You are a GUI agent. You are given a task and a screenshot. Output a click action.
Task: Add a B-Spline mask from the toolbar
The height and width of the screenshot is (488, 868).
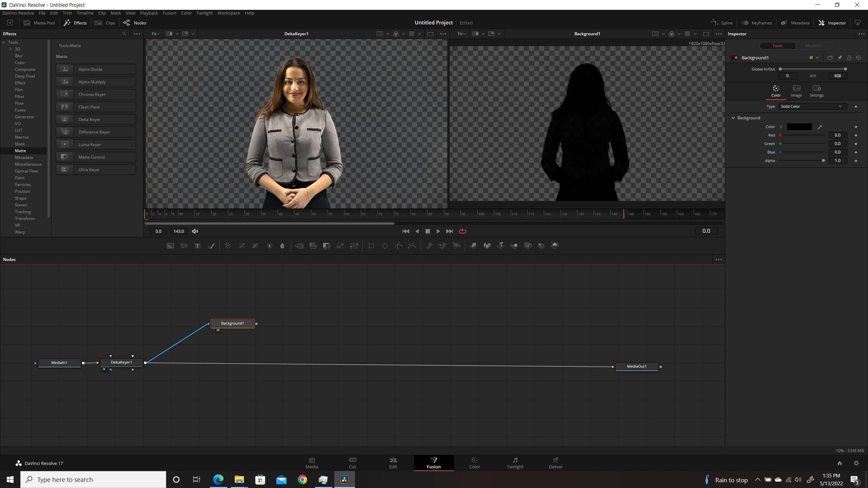pos(412,246)
